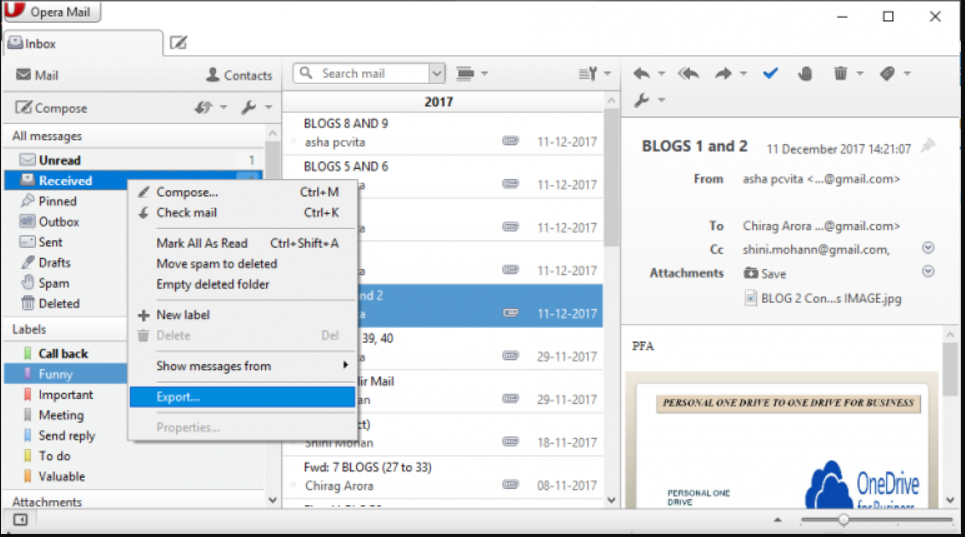The image size is (965, 537).
Task: Click the wrench settings icon beside Compose
Action: pyautogui.click(x=249, y=108)
